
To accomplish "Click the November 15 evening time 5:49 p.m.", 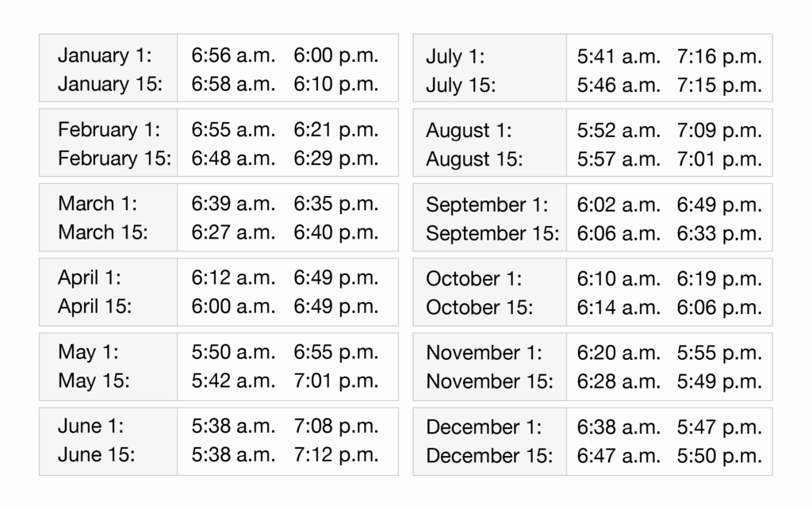I will pos(719,382).
